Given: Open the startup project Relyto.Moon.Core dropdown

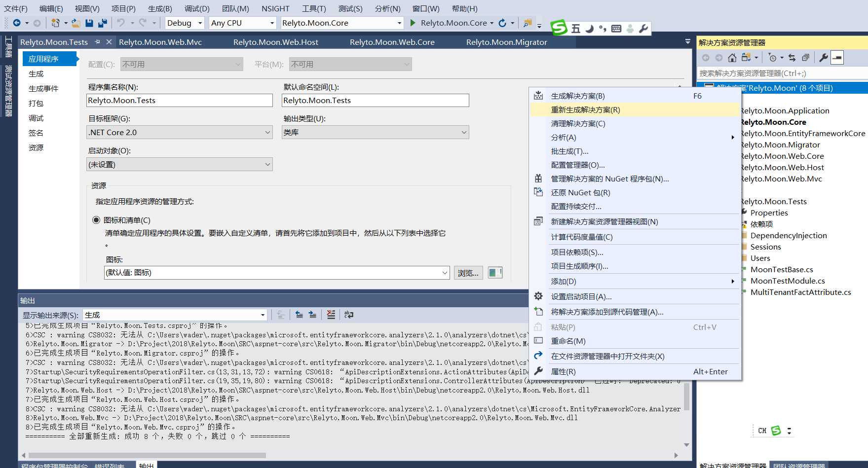Looking at the screenshot, I should click(x=342, y=23).
